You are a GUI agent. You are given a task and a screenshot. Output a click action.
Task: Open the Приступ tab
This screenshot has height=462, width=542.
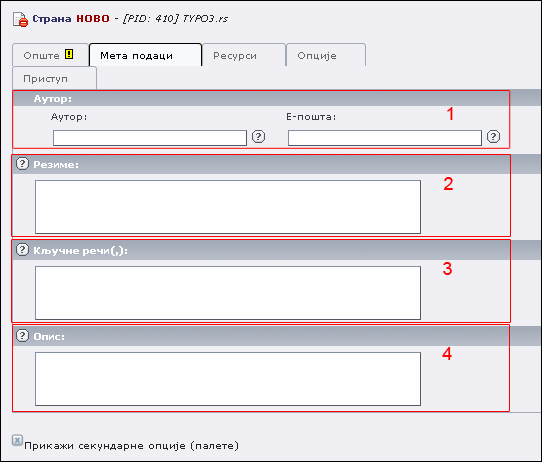pos(55,78)
